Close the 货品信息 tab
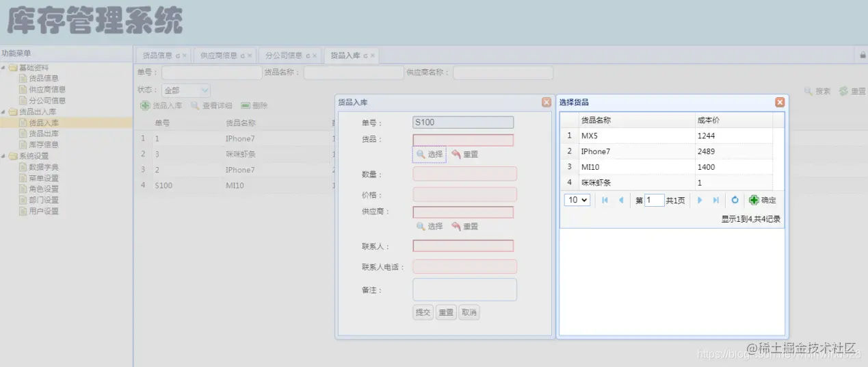This screenshot has width=868, height=367. coord(184,55)
